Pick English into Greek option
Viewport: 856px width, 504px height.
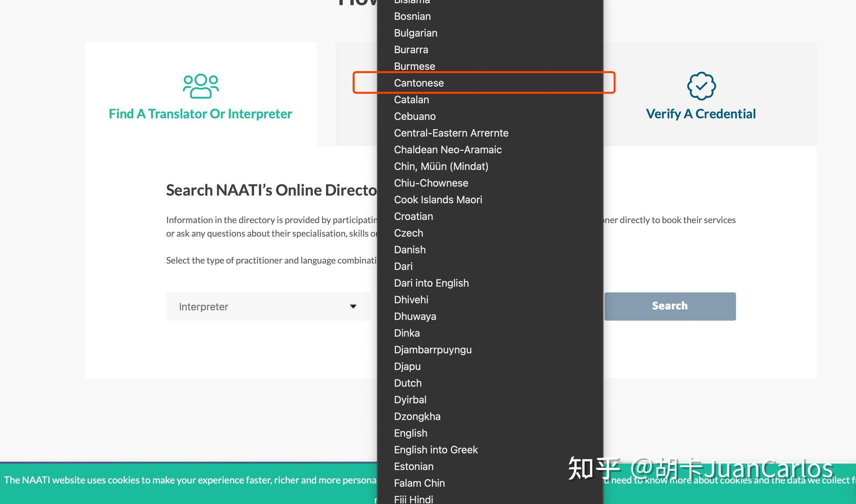[x=436, y=450]
